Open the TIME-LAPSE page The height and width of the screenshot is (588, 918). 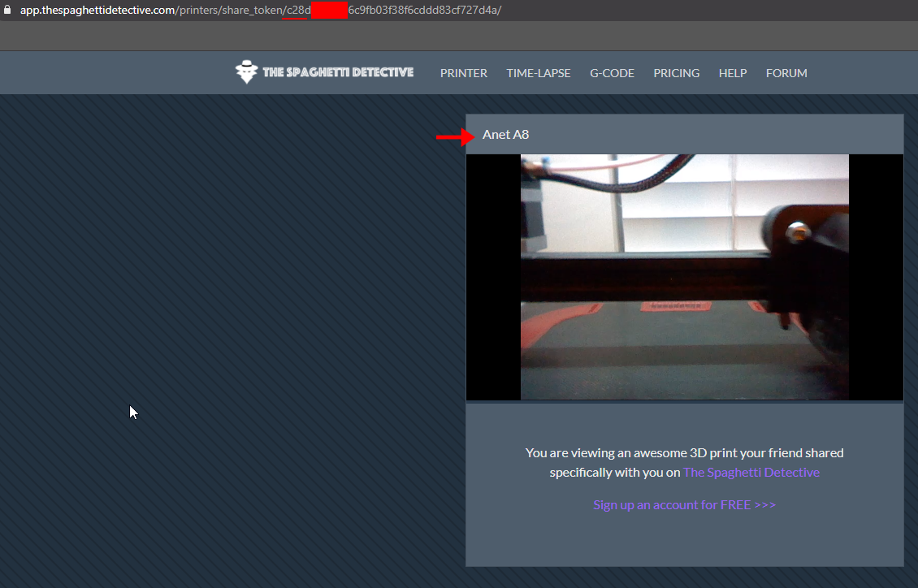coord(538,72)
